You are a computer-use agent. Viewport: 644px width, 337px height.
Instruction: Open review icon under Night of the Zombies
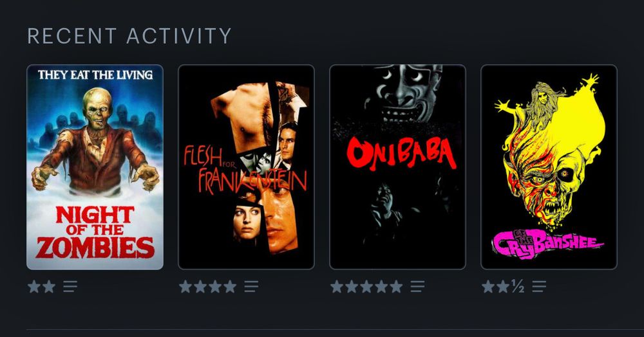pyautogui.click(x=70, y=287)
